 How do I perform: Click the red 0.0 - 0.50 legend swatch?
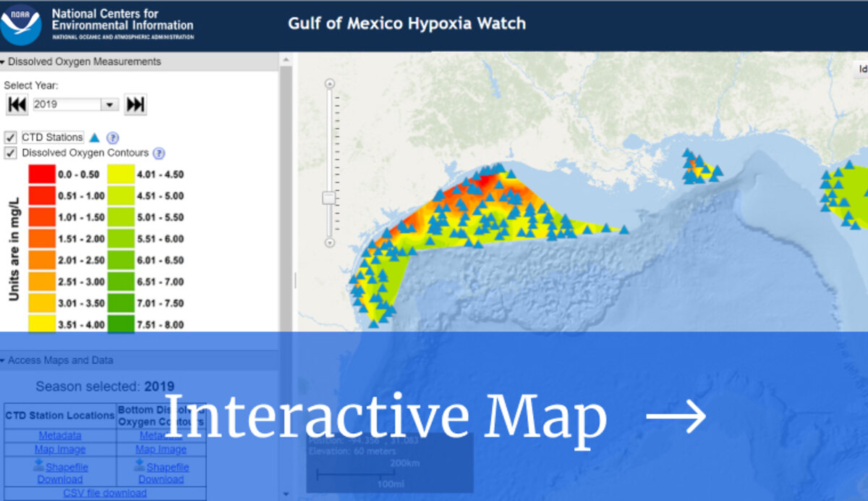41,174
